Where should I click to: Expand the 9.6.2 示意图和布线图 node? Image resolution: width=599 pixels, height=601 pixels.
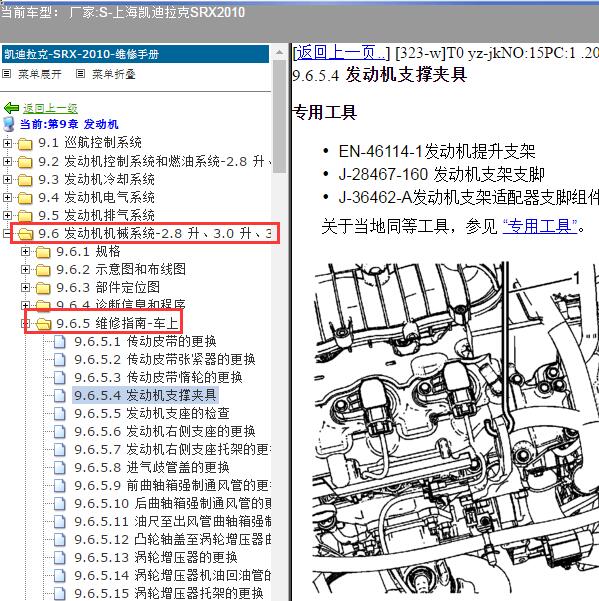click(x=25, y=269)
